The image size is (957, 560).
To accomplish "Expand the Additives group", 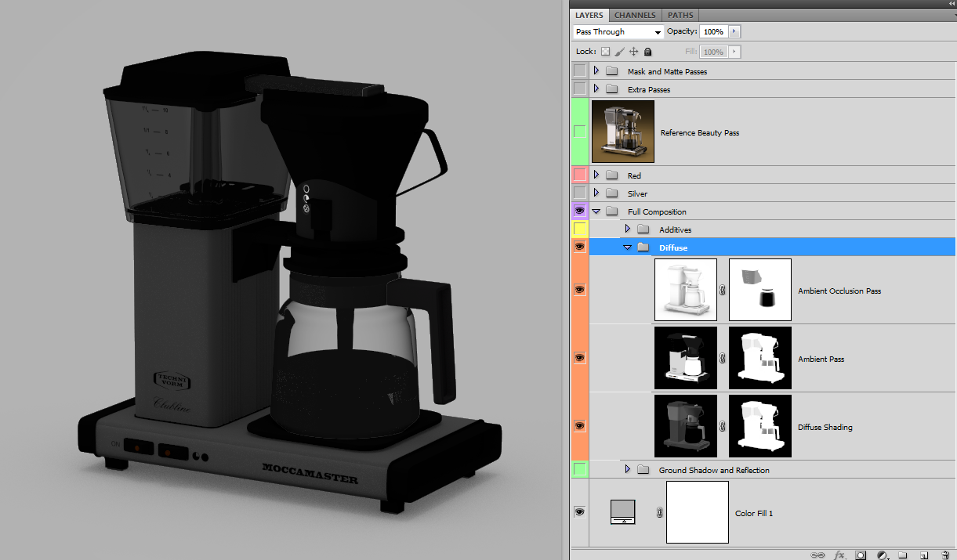I will coord(628,229).
